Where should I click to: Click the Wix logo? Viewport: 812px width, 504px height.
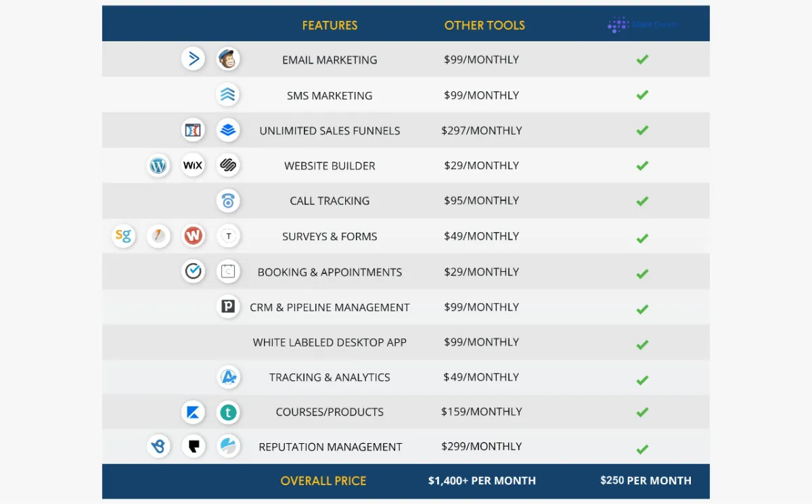pos(194,166)
